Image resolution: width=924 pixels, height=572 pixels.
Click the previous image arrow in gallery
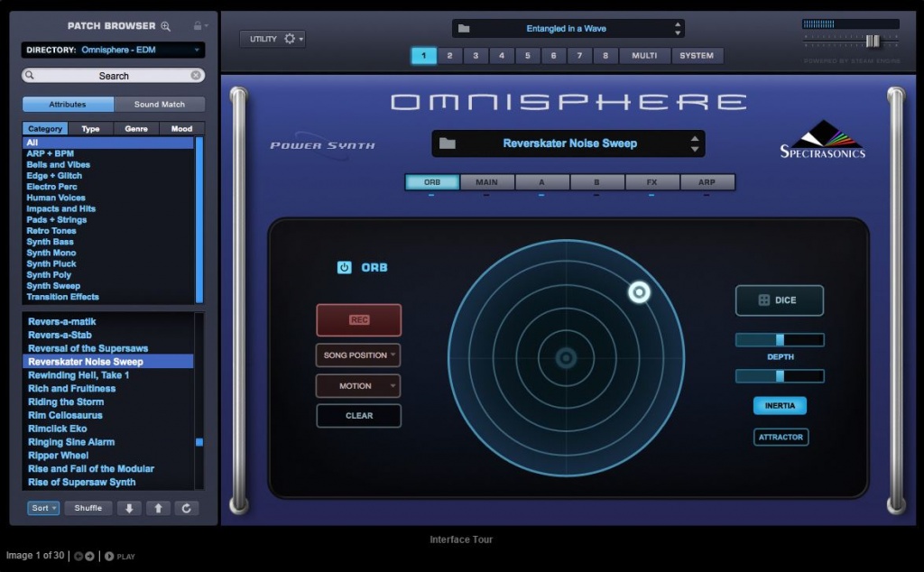79,556
